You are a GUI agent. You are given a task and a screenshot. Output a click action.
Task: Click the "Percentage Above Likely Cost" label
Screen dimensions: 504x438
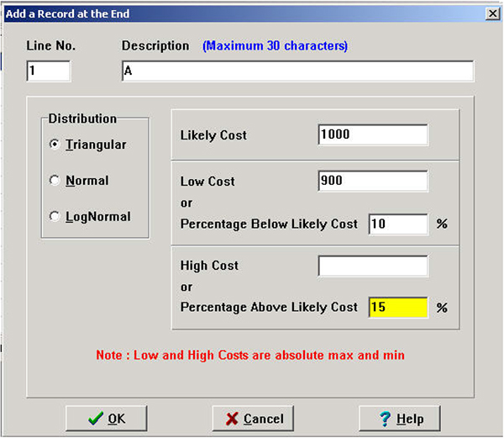269,308
